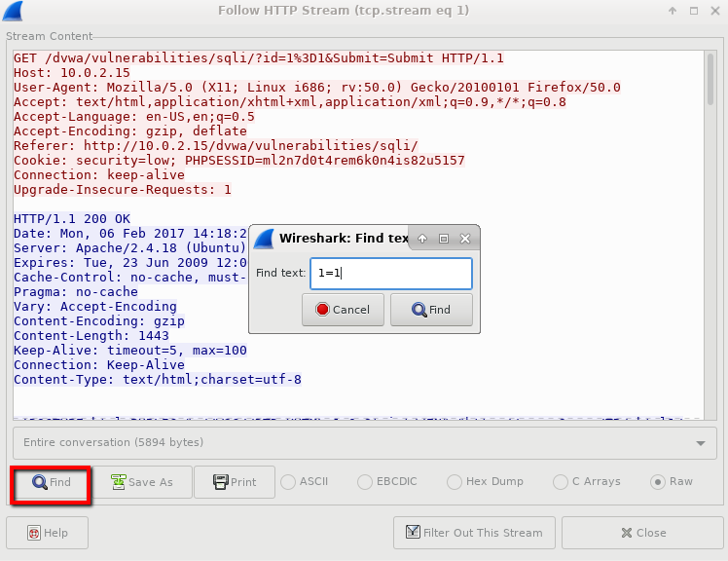Screen dimensions: 728x561
Task: Click 'HTTP/1.1 200 OK' line
Action: tap(72, 219)
